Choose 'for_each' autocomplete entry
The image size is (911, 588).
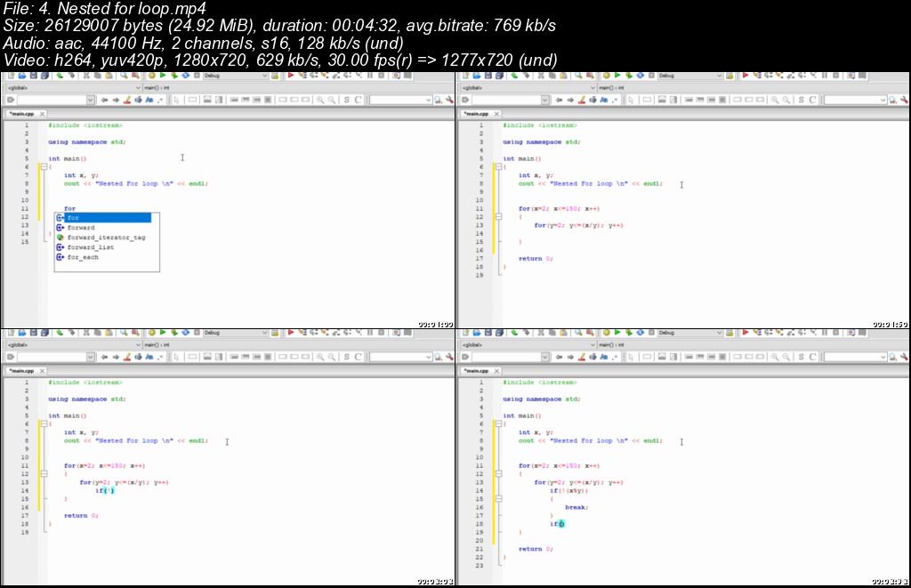(83, 257)
